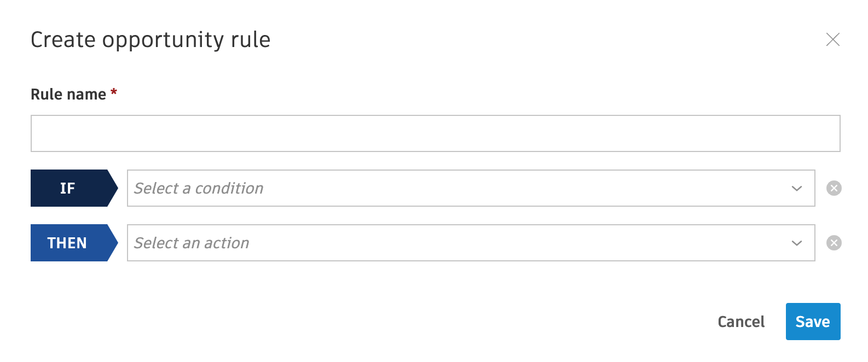Viewport: 868px width, 362px height.
Task: Close the Create opportunity rule dialog
Action: pos(832,39)
